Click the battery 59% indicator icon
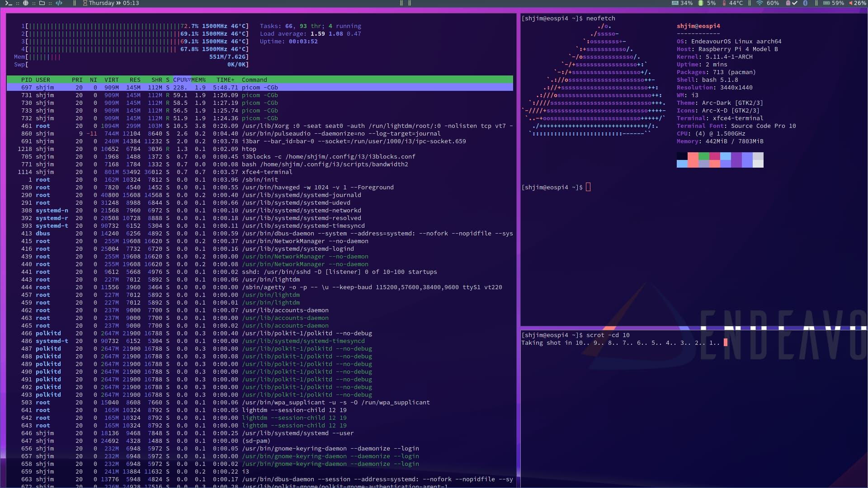Viewport: 868px width, 488px height. click(x=826, y=3)
